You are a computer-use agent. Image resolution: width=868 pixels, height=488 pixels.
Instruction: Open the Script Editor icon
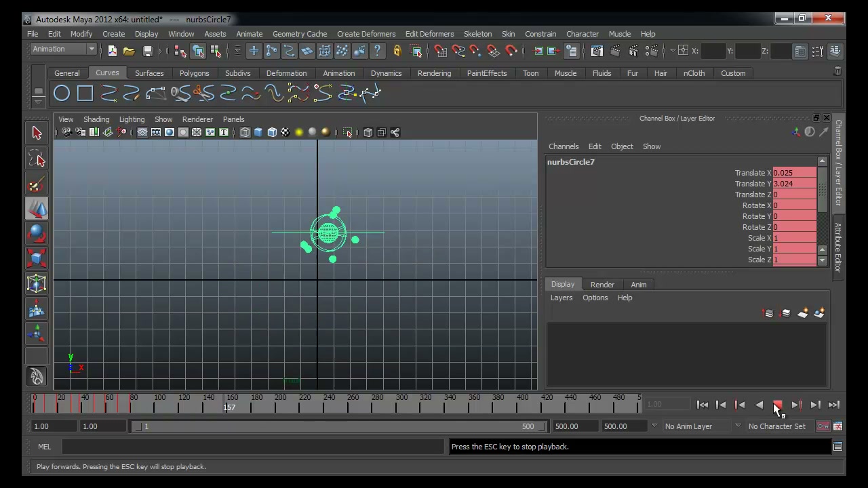[x=837, y=447]
